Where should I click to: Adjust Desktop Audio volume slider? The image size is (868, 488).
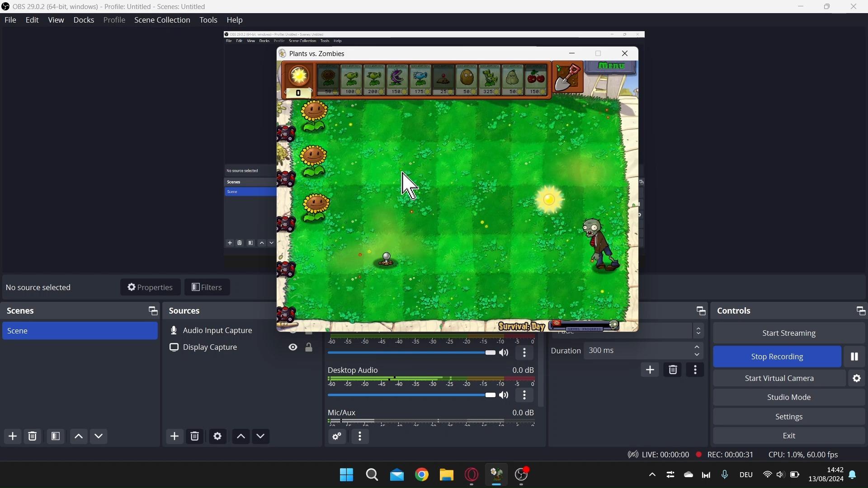tap(411, 396)
